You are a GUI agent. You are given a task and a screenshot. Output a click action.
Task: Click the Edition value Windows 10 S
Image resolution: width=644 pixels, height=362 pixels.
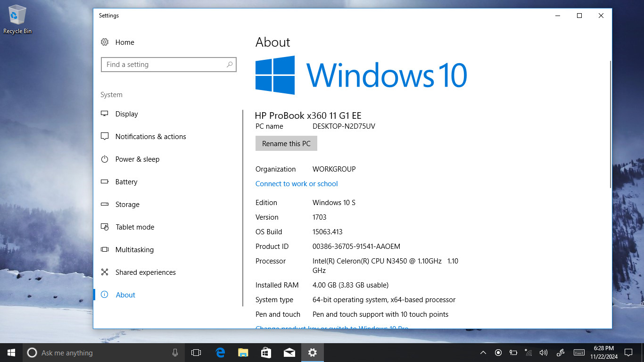[x=334, y=202]
